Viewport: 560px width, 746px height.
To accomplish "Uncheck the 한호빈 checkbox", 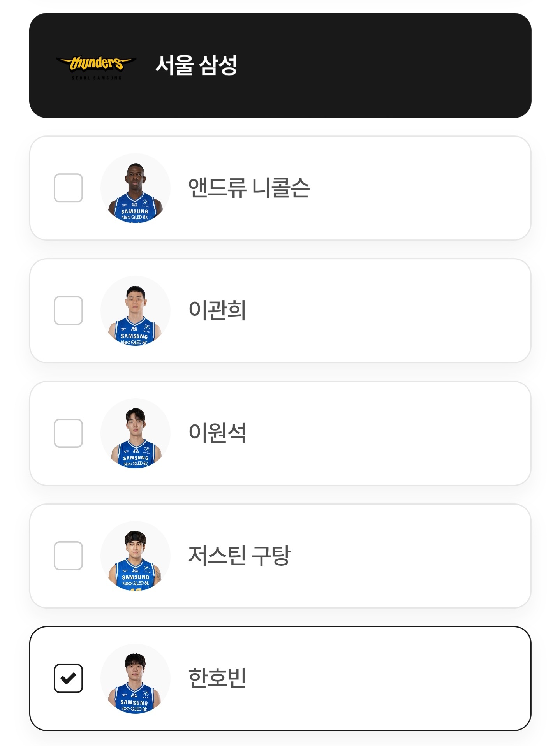I will pos(68,678).
